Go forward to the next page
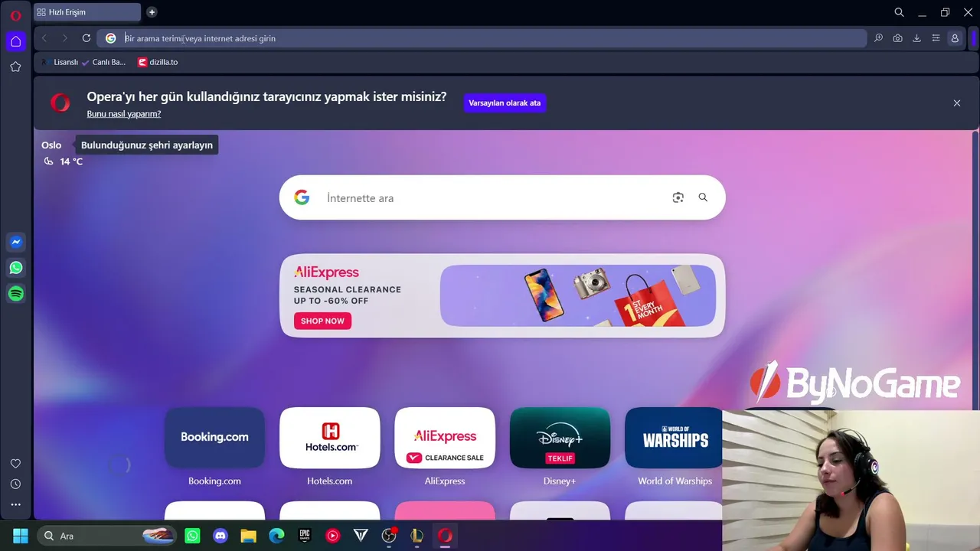The width and height of the screenshot is (980, 551). tap(65, 38)
